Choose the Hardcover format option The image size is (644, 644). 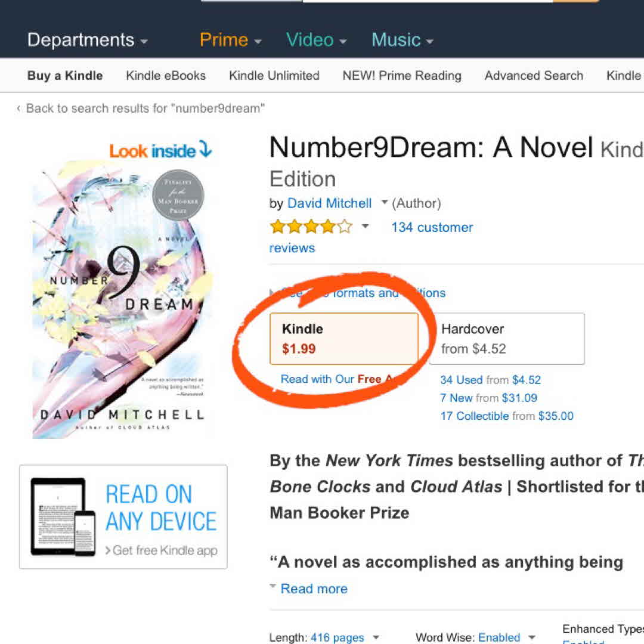coord(507,339)
